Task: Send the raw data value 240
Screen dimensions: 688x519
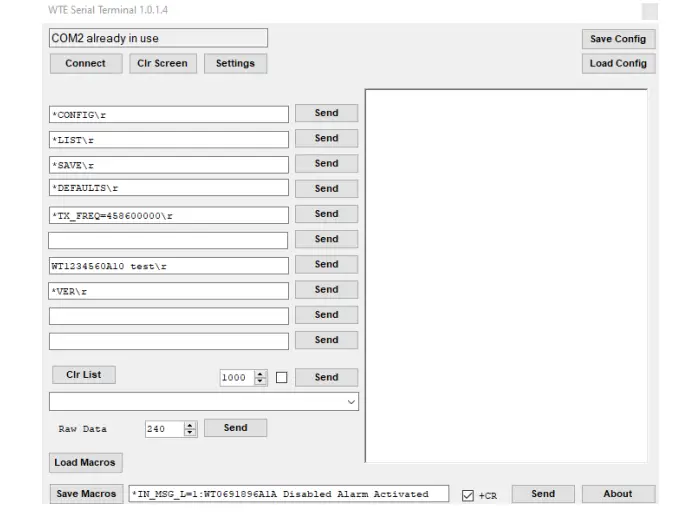Action: [x=236, y=428]
